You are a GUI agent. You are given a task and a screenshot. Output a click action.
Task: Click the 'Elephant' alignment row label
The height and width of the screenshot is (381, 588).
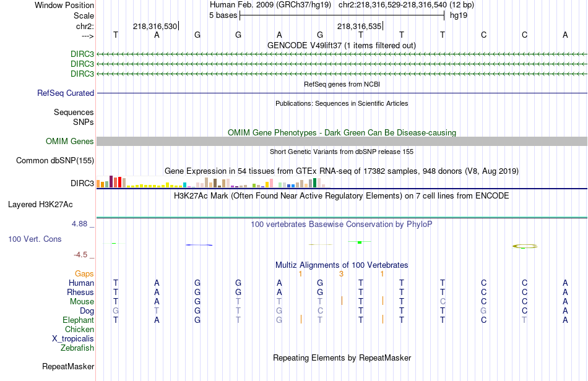pos(79,320)
